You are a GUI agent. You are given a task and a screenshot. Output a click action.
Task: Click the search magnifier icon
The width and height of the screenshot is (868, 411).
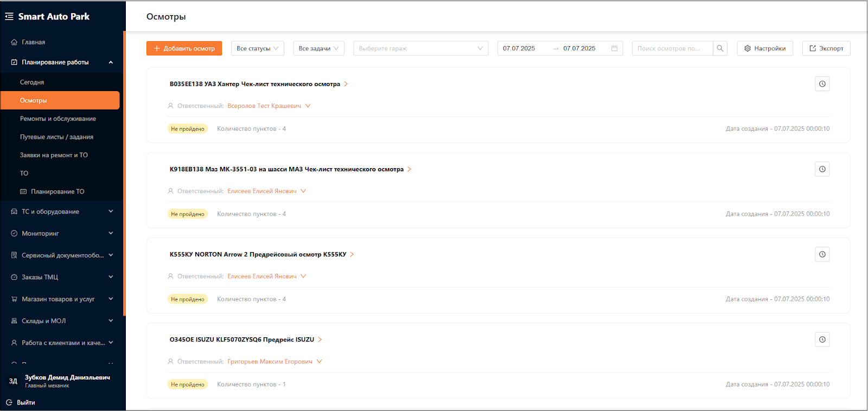coord(720,48)
